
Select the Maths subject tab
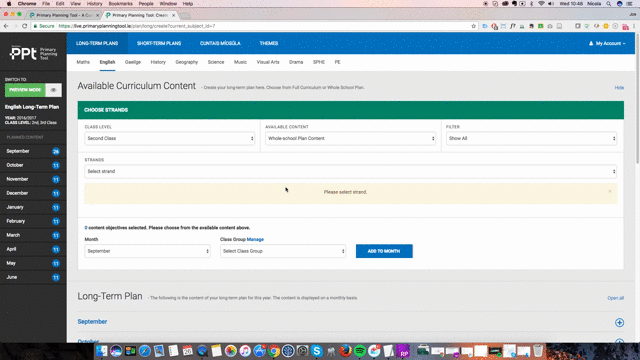coord(83,62)
